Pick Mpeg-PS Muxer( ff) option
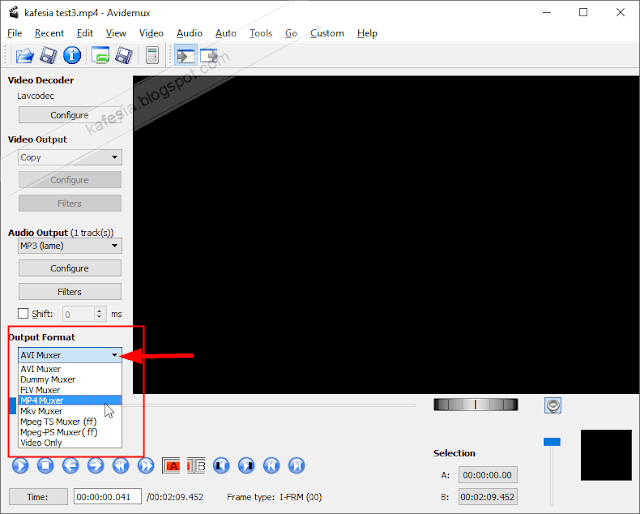Image resolution: width=640 pixels, height=514 pixels. (70, 432)
